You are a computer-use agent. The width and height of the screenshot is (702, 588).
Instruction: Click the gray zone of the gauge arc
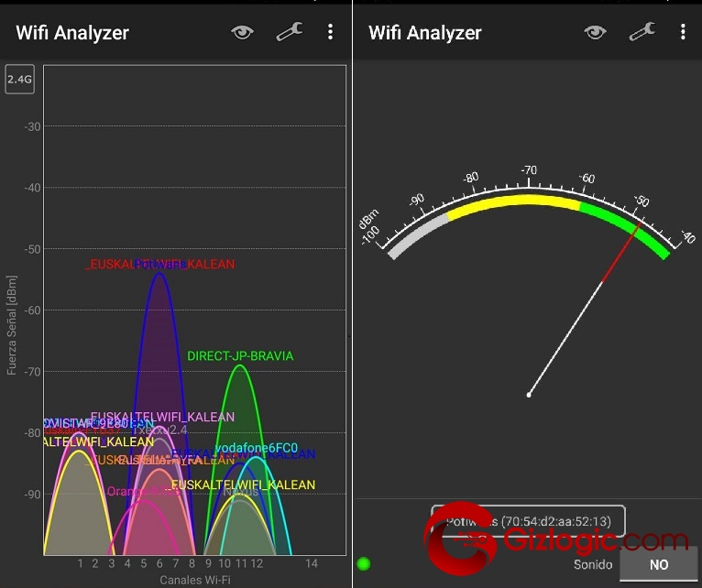(x=417, y=235)
